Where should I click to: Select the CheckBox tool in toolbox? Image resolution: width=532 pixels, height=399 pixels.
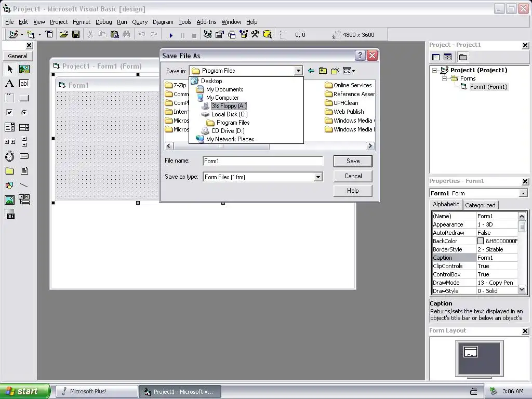pos(10,112)
